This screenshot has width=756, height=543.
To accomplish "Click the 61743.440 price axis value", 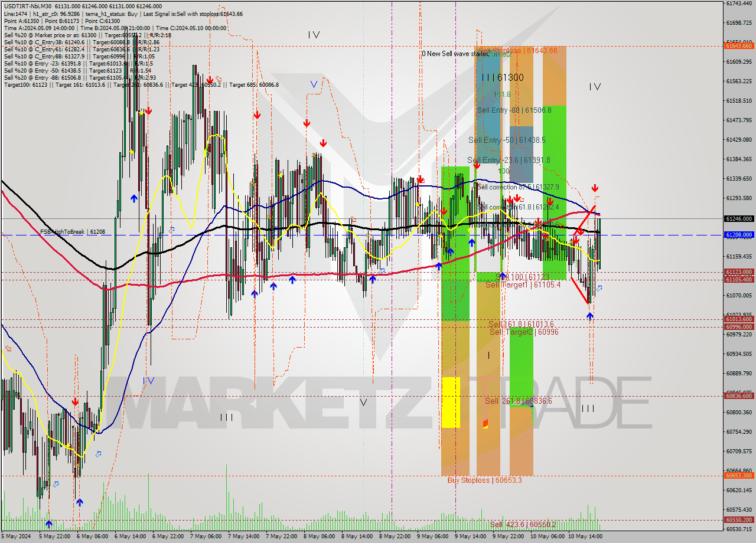I will click(x=739, y=4).
